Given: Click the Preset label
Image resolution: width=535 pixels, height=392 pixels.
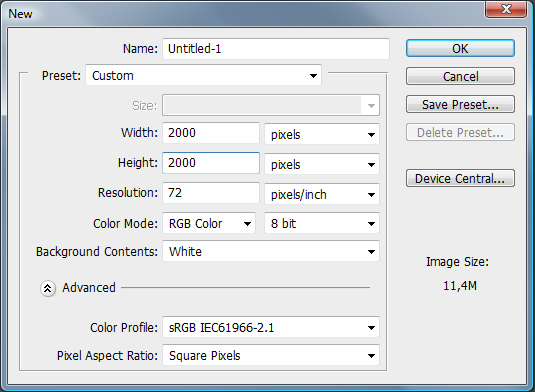Looking at the screenshot, I should (x=61, y=75).
